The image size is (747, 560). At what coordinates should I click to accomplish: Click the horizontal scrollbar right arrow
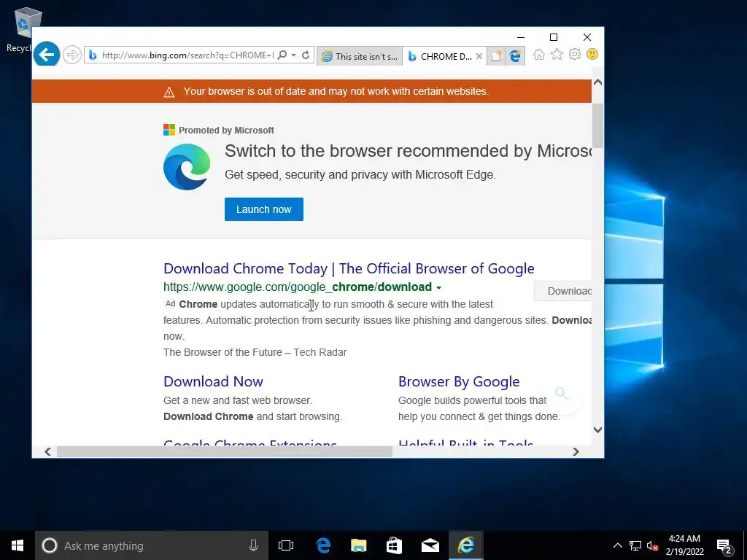576,451
